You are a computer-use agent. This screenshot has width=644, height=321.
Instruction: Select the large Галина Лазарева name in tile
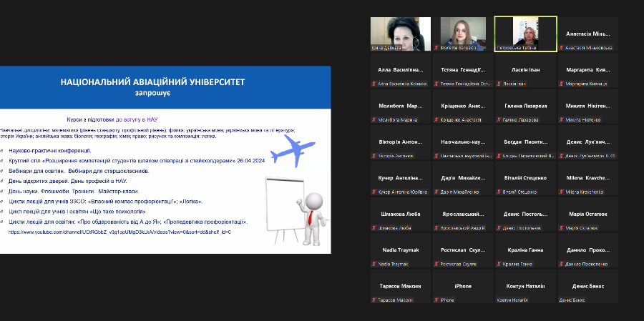tap(526, 106)
